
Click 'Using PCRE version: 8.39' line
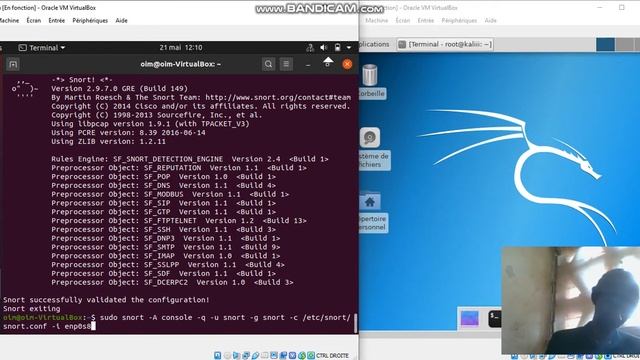pyautogui.click(x=128, y=133)
